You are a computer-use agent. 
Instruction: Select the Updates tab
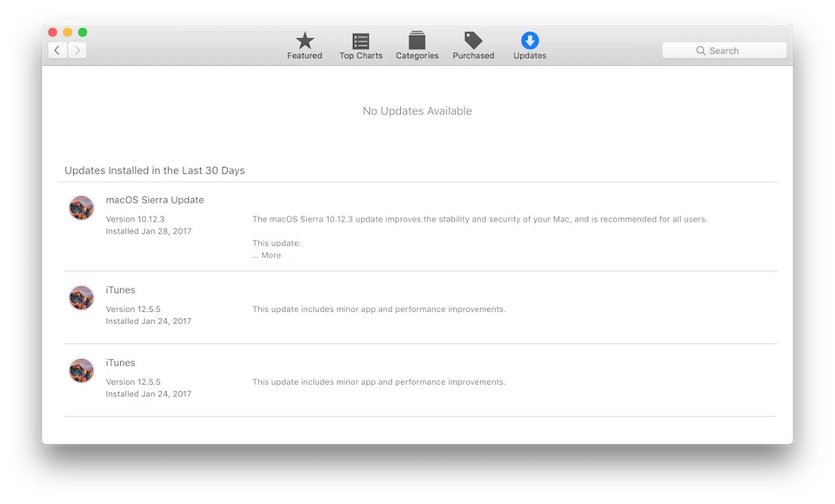[x=530, y=46]
